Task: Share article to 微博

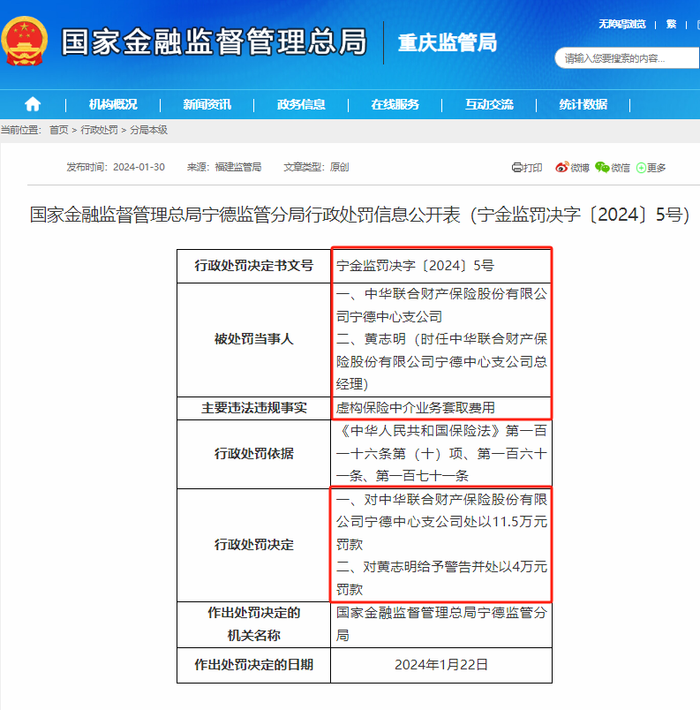Action: point(573,167)
